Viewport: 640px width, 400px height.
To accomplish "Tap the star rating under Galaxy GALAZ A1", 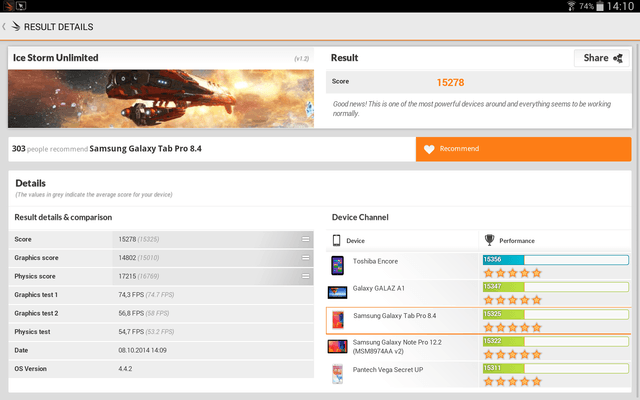I will (513, 300).
